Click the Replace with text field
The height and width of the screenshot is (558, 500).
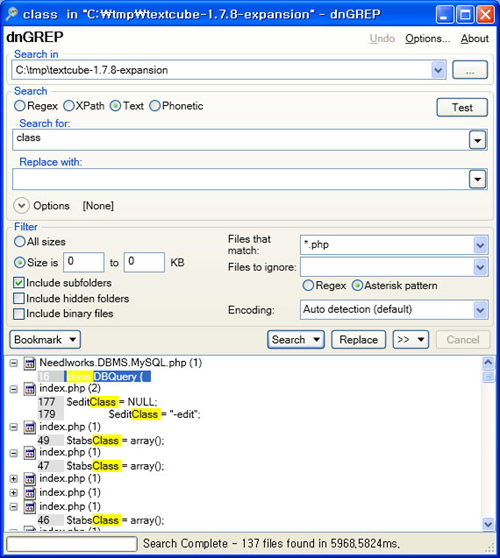pyautogui.click(x=241, y=179)
